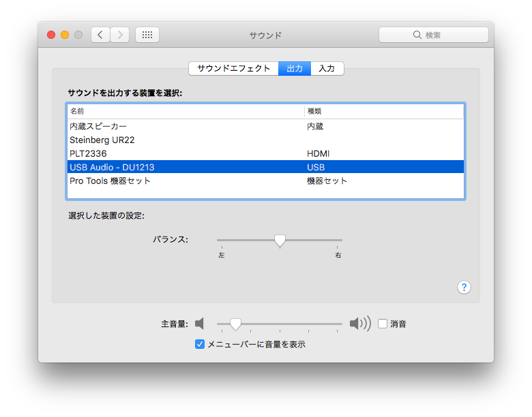Select 内蔵スピーカー output device

coord(265,126)
